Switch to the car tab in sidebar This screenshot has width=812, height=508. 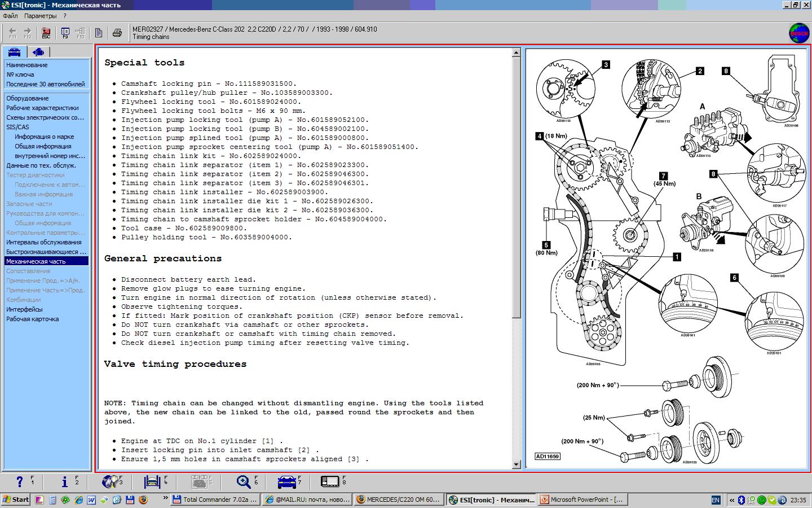point(15,52)
